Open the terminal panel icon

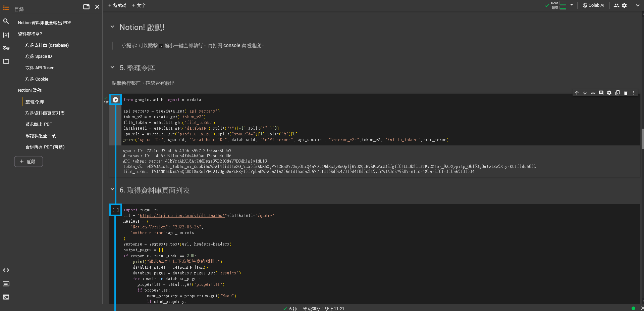(x=6, y=297)
